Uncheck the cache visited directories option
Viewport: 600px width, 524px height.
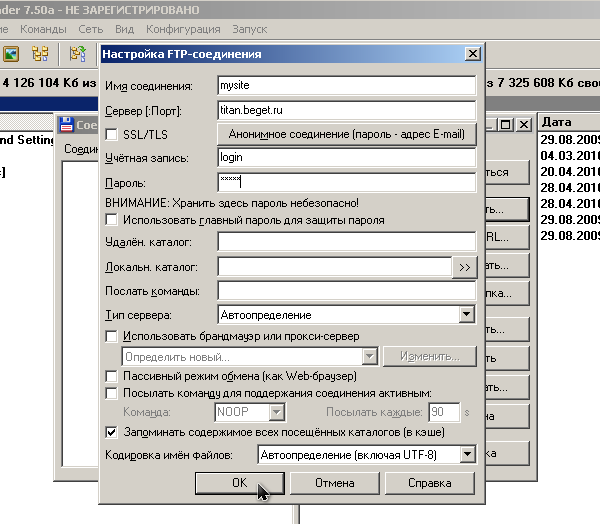111,433
